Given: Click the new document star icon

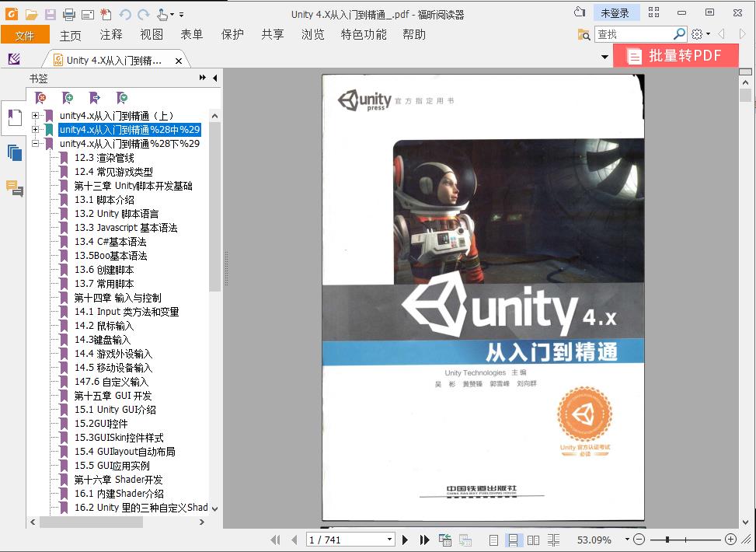Looking at the screenshot, I should [x=106, y=15].
